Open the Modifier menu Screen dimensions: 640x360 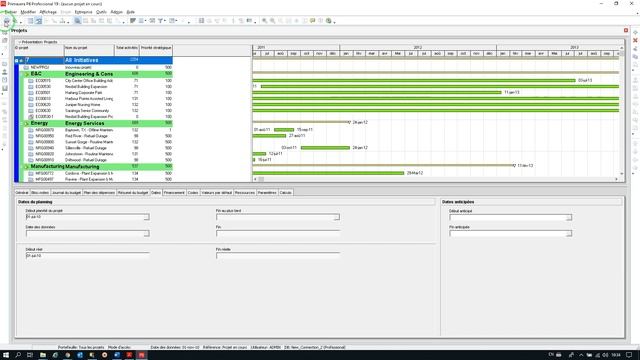(28, 12)
